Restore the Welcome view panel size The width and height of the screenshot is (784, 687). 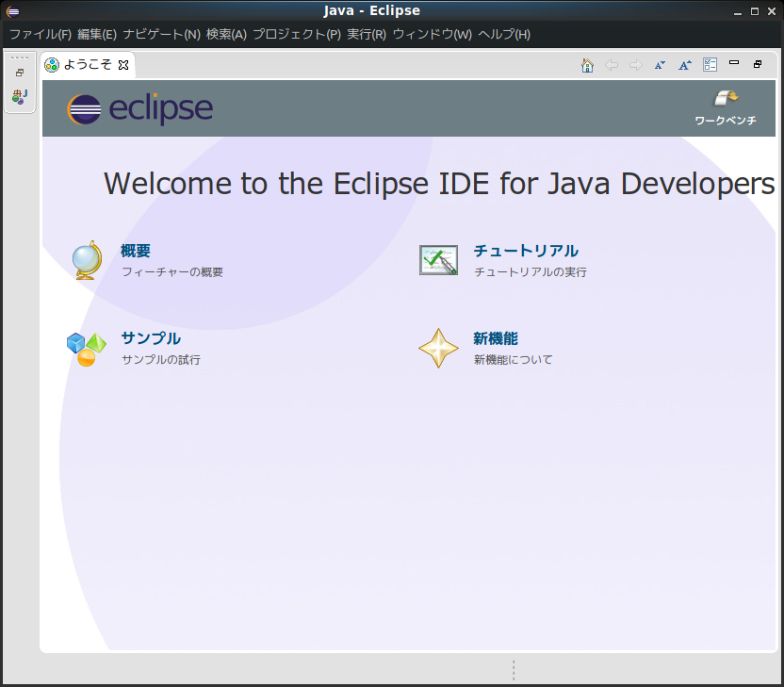pyautogui.click(x=758, y=64)
